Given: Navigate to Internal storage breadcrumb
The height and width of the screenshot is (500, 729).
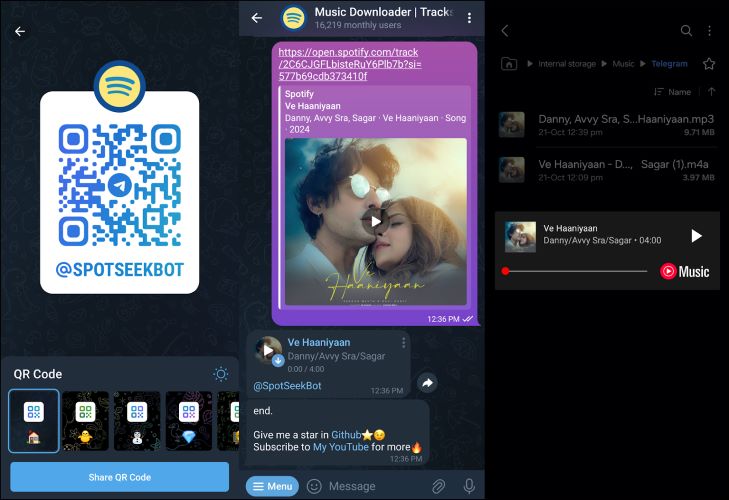Looking at the screenshot, I should click(x=567, y=64).
